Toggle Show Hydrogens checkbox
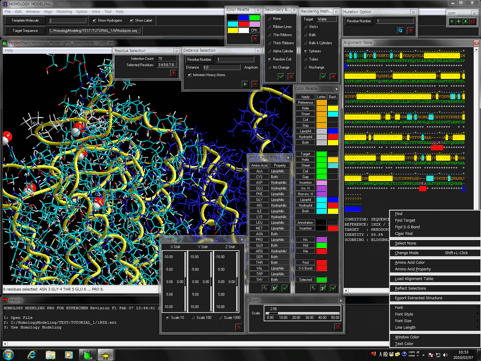481x361 pixels. point(94,21)
